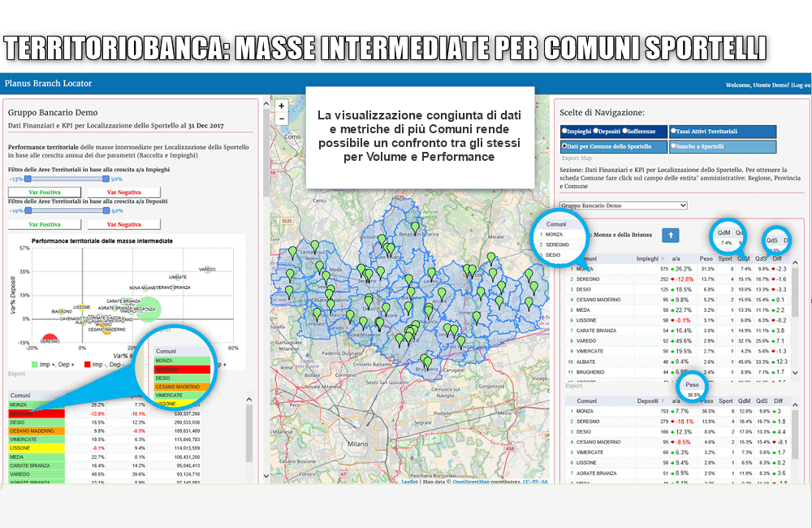
Task: Click the red SEREGNO bubble in the scatter chart
Action: point(50,338)
